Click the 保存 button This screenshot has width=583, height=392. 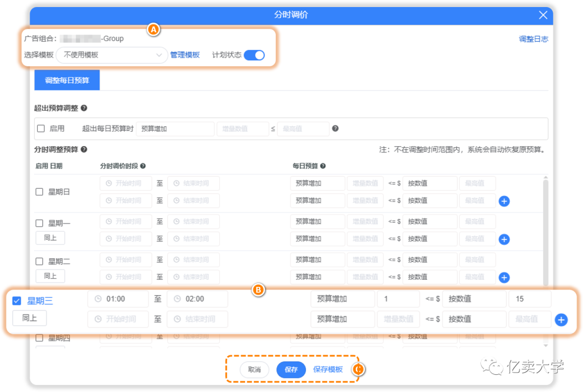click(291, 369)
